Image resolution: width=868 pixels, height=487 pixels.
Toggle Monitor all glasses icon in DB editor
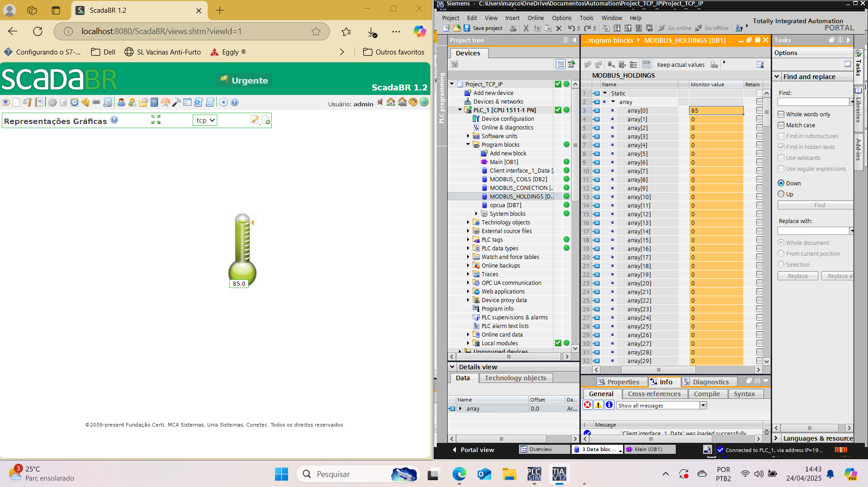pyautogui.click(x=646, y=65)
